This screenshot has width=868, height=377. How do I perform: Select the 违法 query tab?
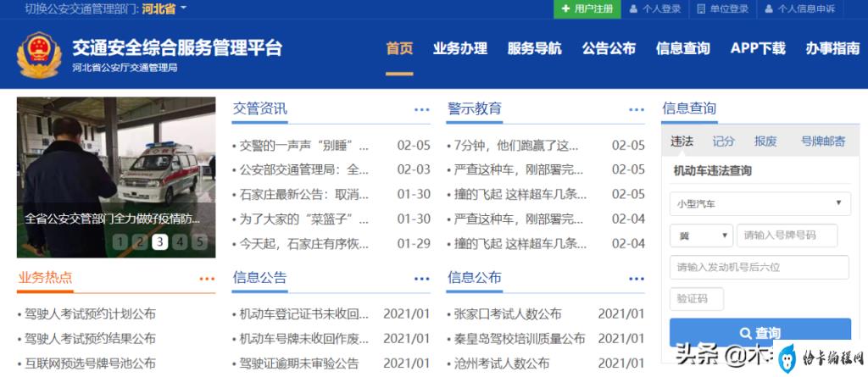click(x=682, y=141)
